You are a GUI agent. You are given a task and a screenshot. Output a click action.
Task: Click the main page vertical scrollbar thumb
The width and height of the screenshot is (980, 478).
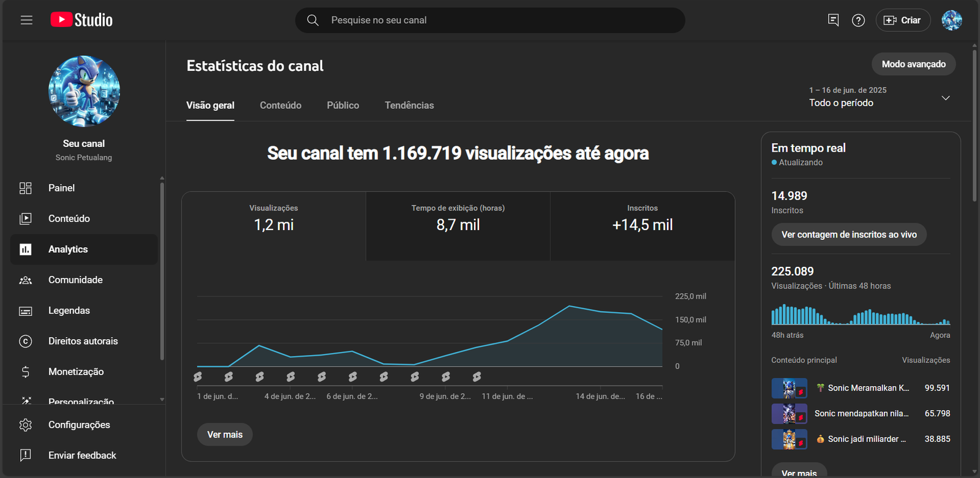(974, 125)
